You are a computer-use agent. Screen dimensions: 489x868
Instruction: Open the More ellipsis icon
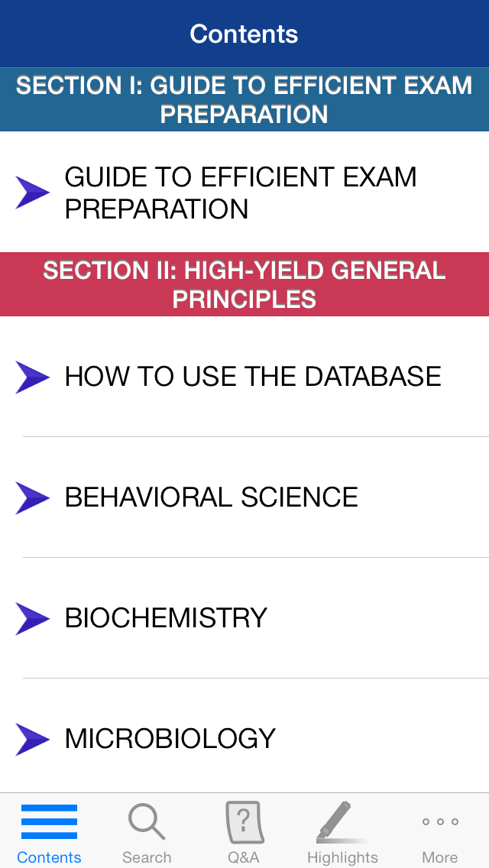(440, 824)
